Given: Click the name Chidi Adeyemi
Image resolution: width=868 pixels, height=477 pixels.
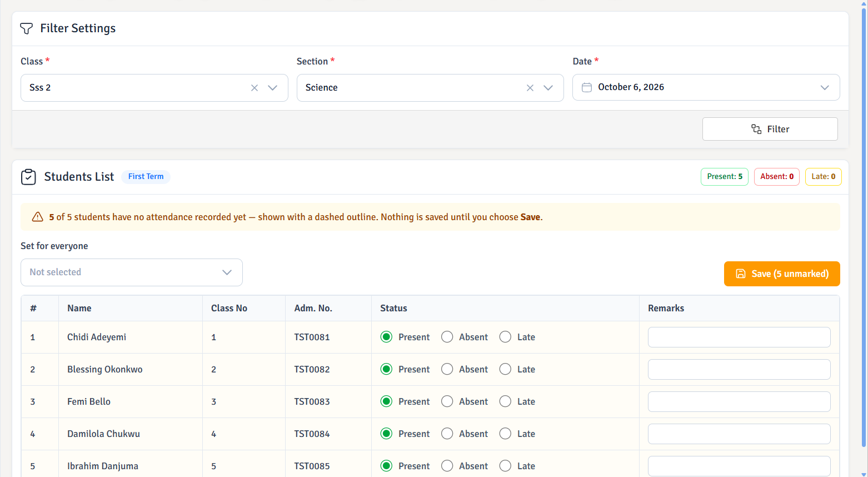Looking at the screenshot, I should [97, 337].
